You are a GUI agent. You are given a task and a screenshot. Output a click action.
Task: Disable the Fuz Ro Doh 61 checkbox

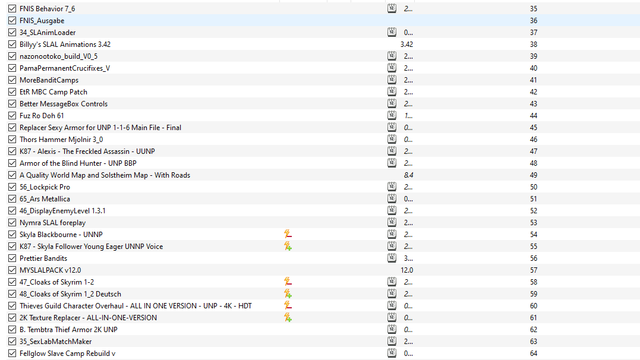click(12, 116)
